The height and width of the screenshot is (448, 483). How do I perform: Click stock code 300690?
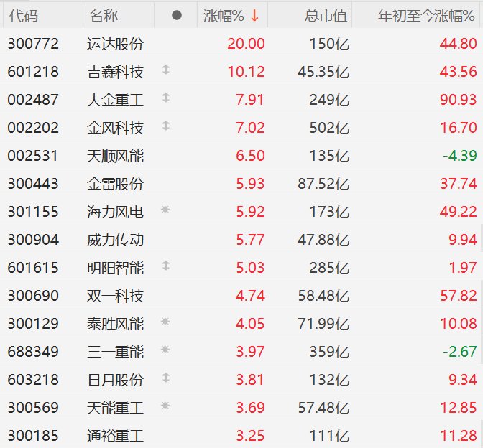coord(33,296)
